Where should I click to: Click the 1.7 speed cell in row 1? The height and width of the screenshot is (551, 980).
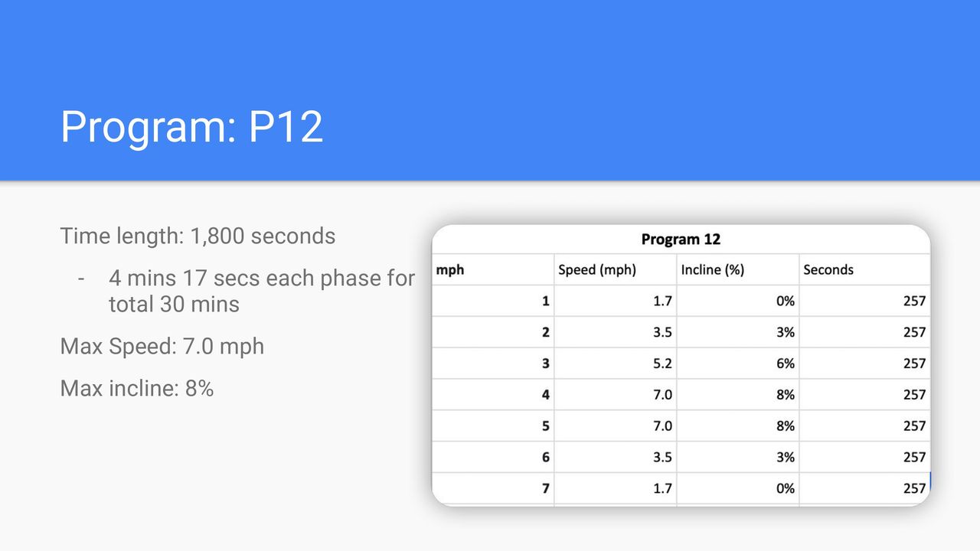tap(616, 301)
